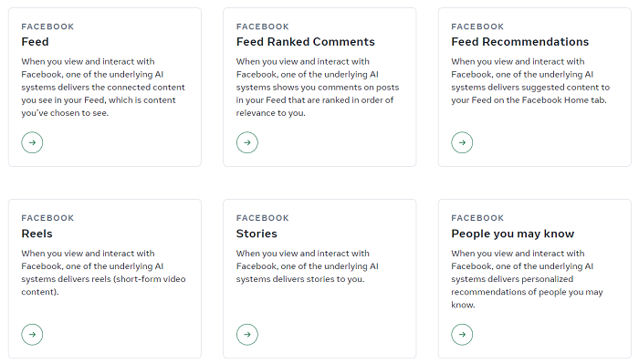639x364 pixels.
Task: Click FACEBOOK label above Reels
Action: pos(47,218)
